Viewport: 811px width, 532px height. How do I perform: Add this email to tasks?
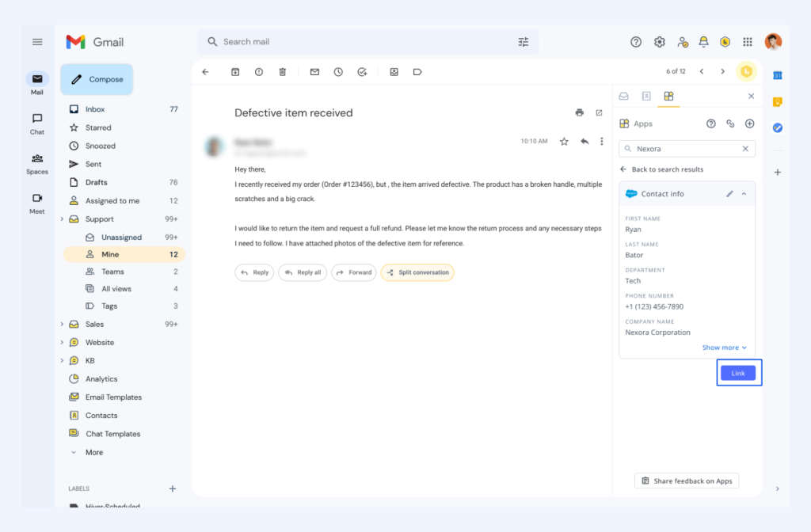(362, 72)
